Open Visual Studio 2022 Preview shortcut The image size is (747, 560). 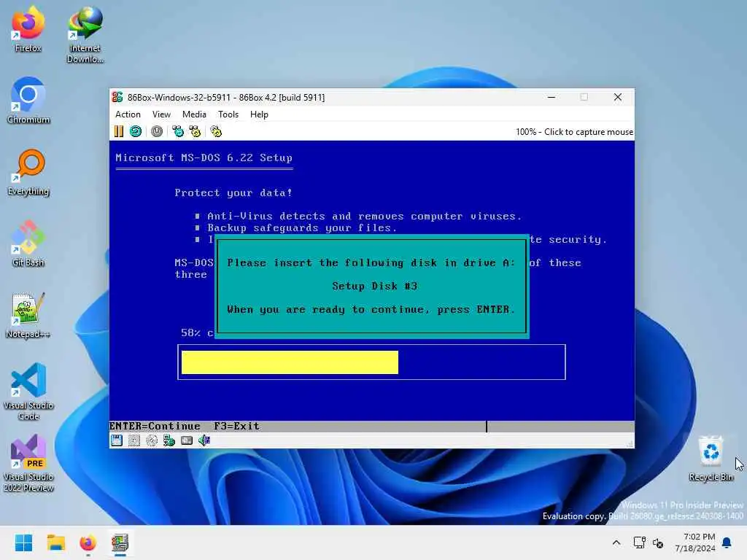pyautogui.click(x=28, y=463)
